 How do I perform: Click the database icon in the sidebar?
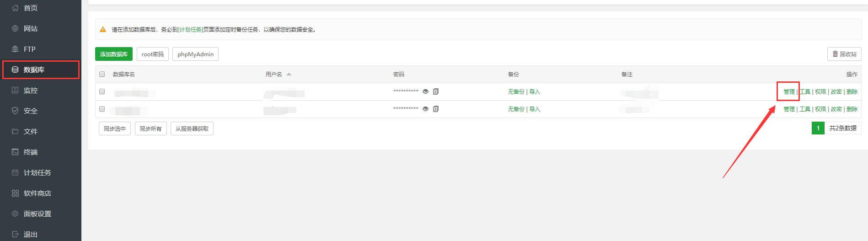tap(15, 70)
